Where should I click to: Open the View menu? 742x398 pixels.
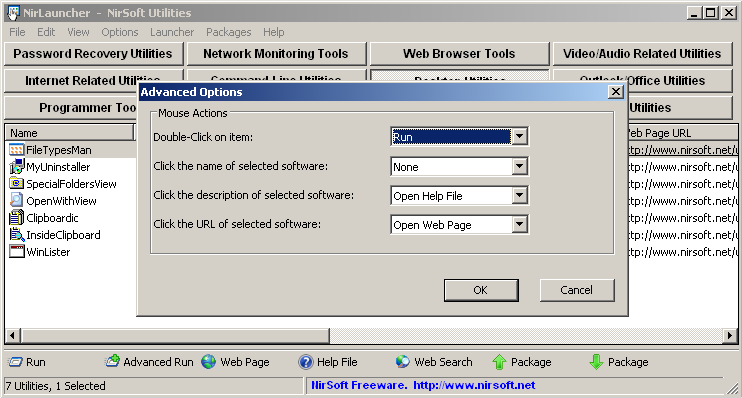pyautogui.click(x=78, y=32)
